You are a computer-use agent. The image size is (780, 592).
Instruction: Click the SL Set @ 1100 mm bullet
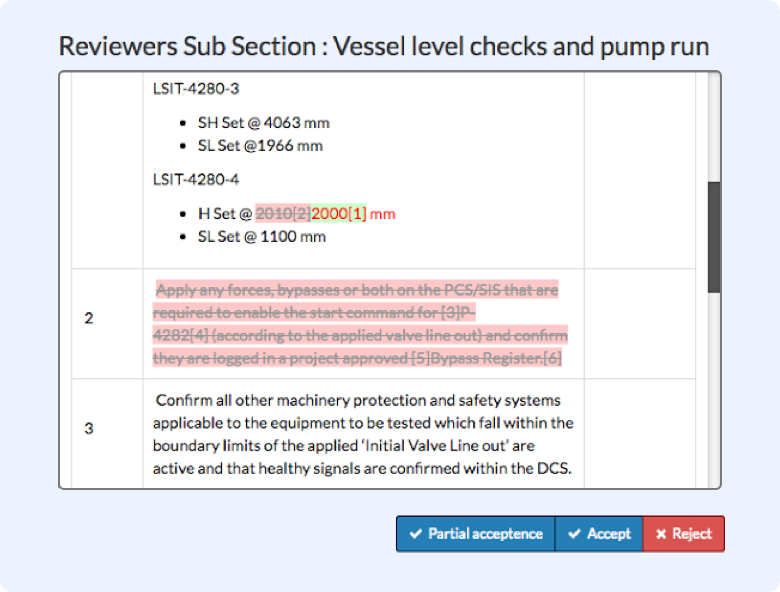(x=261, y=237)
